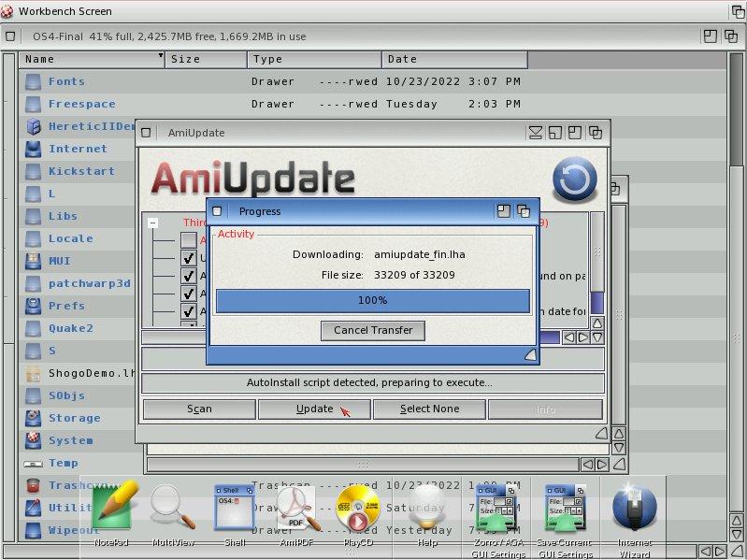Click the 100% download progress bar
The width and height of the screenshot is (747, 560).
click(372, 300)
